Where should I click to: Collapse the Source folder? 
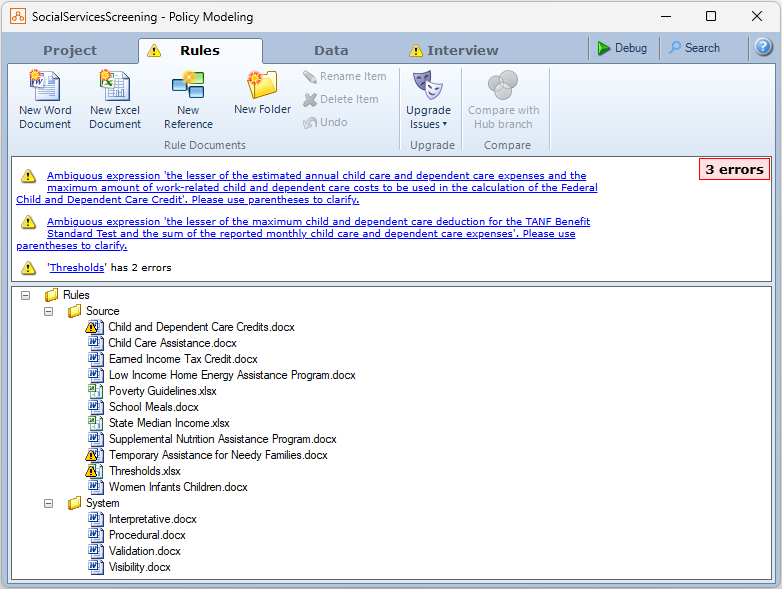pyautogui.click(x=48, y=311)
